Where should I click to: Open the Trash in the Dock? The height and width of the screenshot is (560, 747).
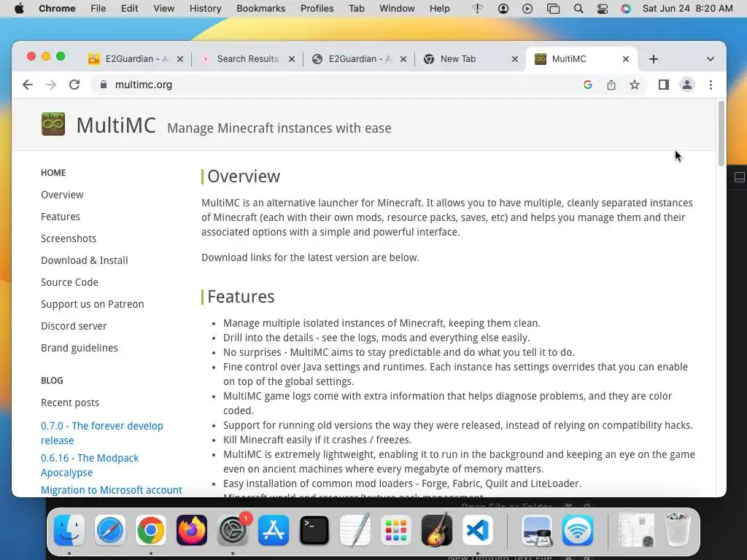pos(677,530)
